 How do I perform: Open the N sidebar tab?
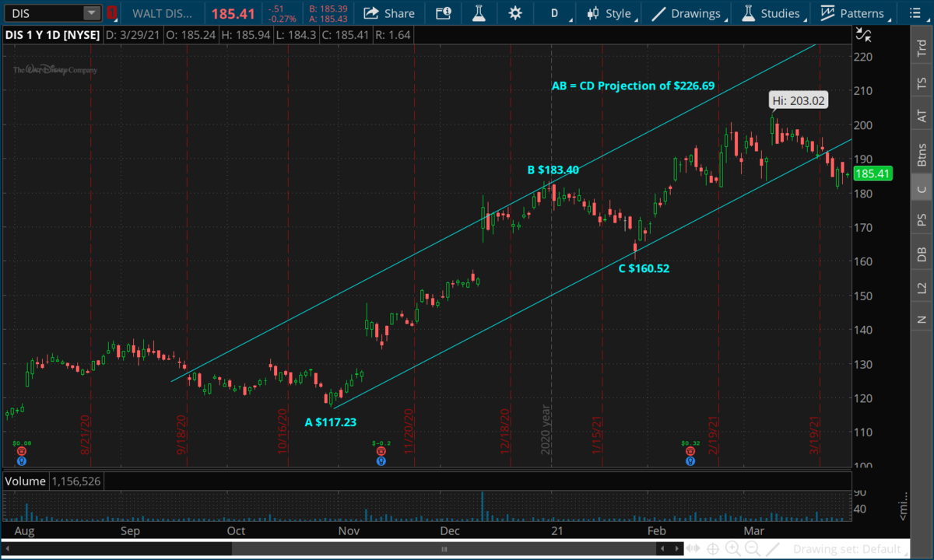922,319
